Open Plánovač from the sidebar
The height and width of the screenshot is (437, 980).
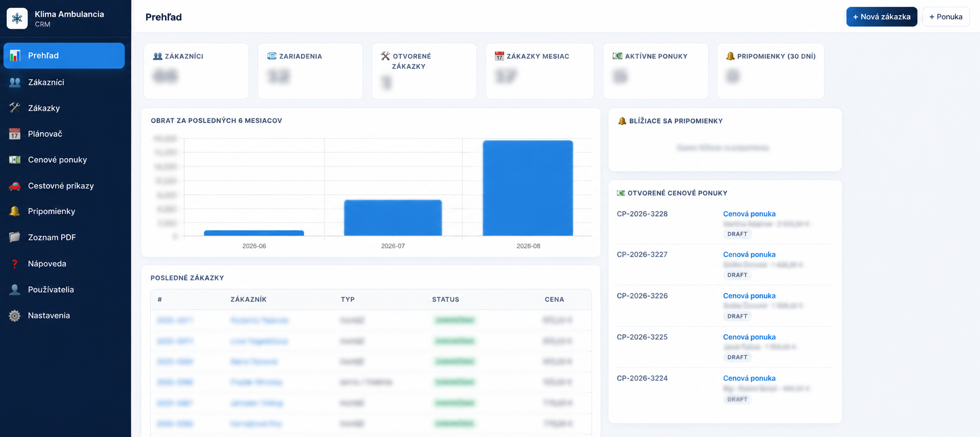tap(64, 134)
